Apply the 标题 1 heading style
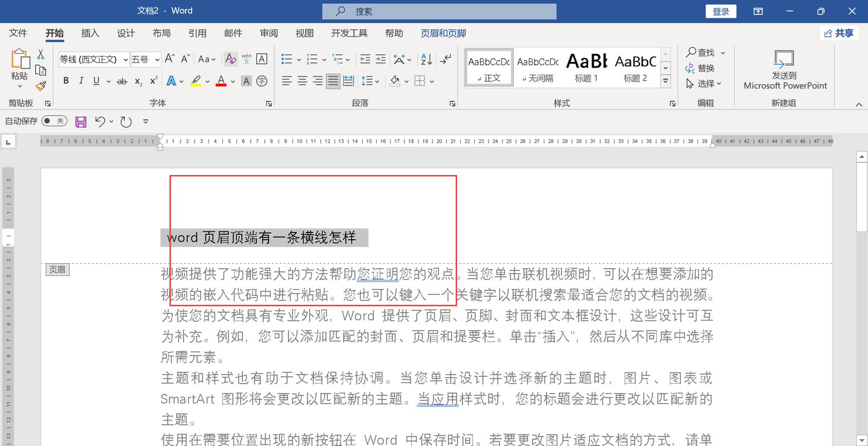 [586, 67]
